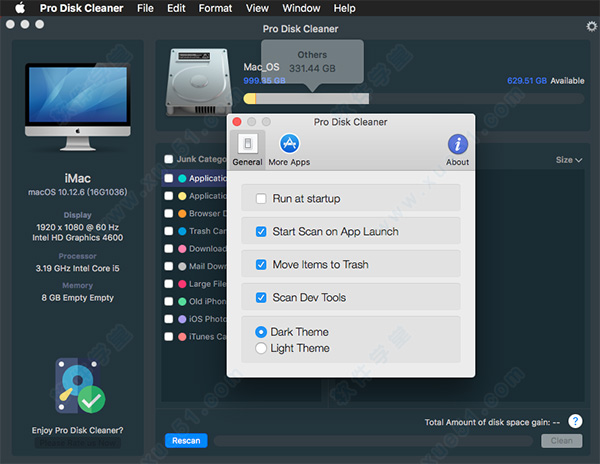Click the Old iPhone row green dot

click(182, 301)
